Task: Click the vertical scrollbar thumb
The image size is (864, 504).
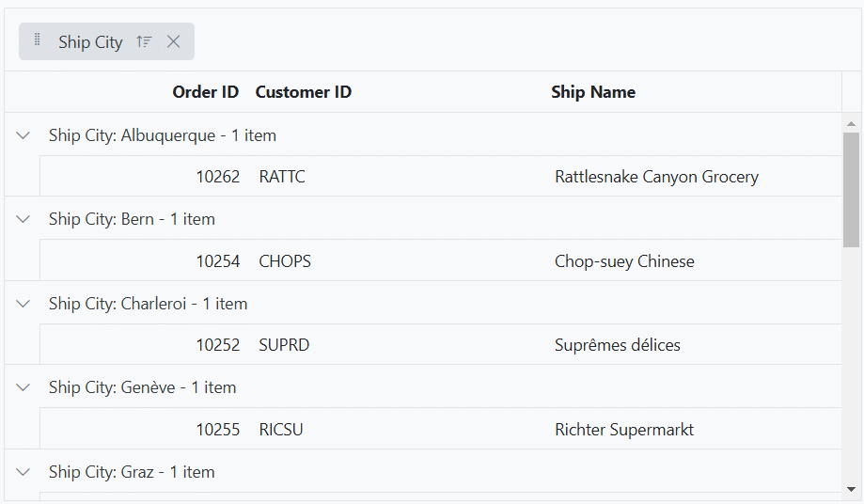Action: point(851,188)
